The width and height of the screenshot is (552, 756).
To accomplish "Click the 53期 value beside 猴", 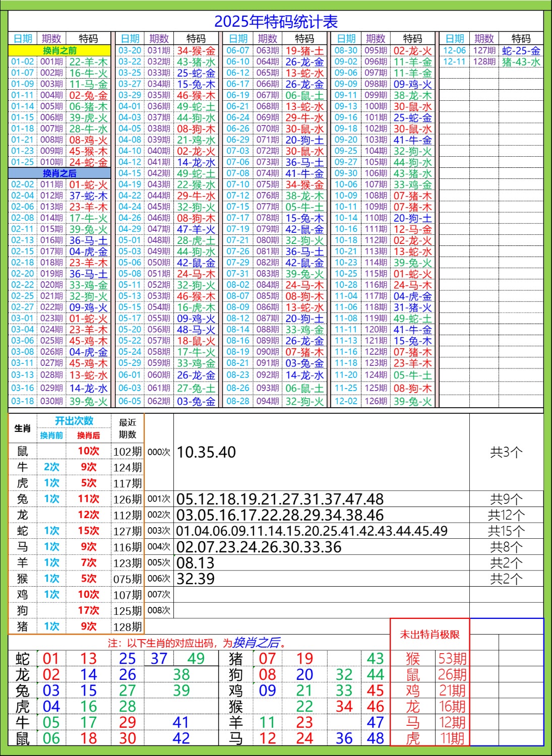I will tap(452, 658).
